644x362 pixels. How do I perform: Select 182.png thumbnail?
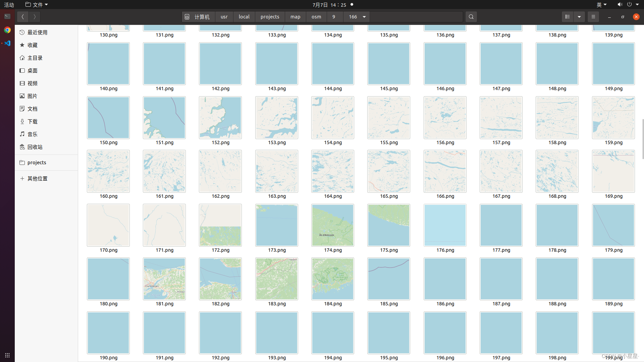(220, 279)
